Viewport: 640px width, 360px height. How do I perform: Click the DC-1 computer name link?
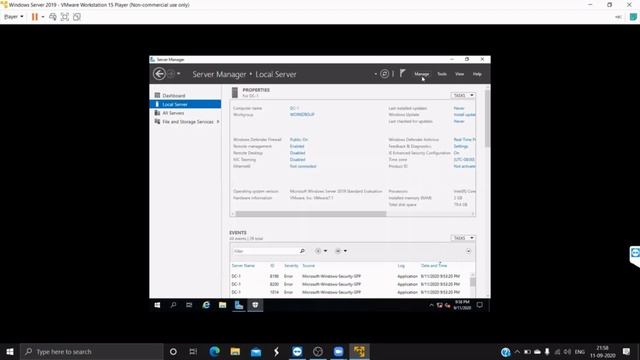(x=294, y=108)
